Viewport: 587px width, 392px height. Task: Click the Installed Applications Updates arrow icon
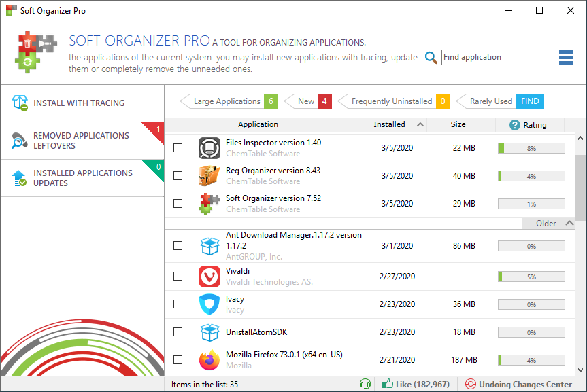[x=19, y=178]
